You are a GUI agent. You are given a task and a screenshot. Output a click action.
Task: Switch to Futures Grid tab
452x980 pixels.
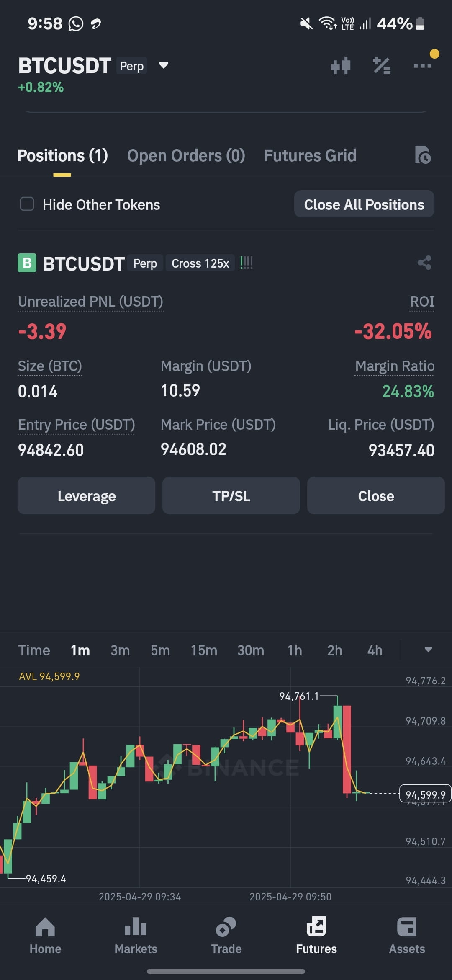310,156
